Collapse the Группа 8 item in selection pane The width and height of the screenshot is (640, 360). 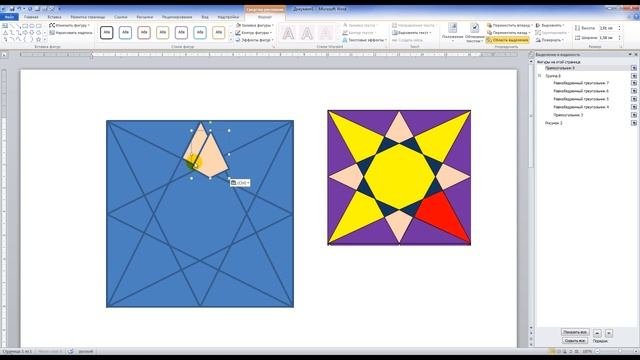point(539,76)
